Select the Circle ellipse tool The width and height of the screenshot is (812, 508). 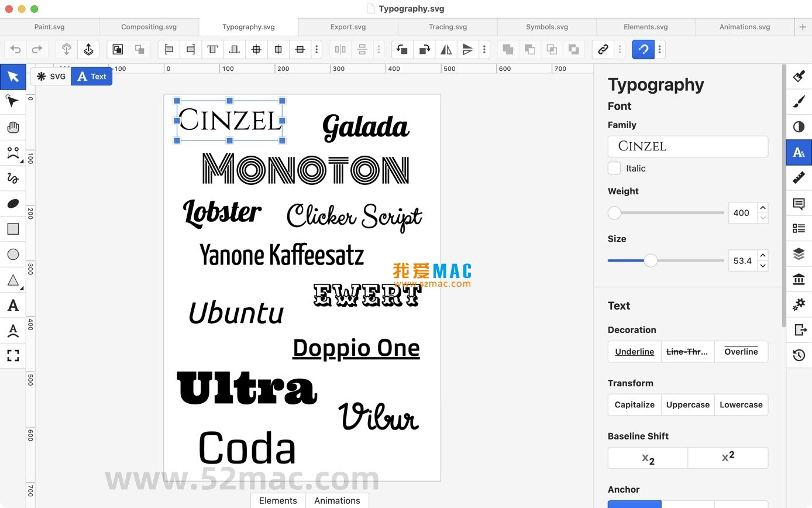13,254
